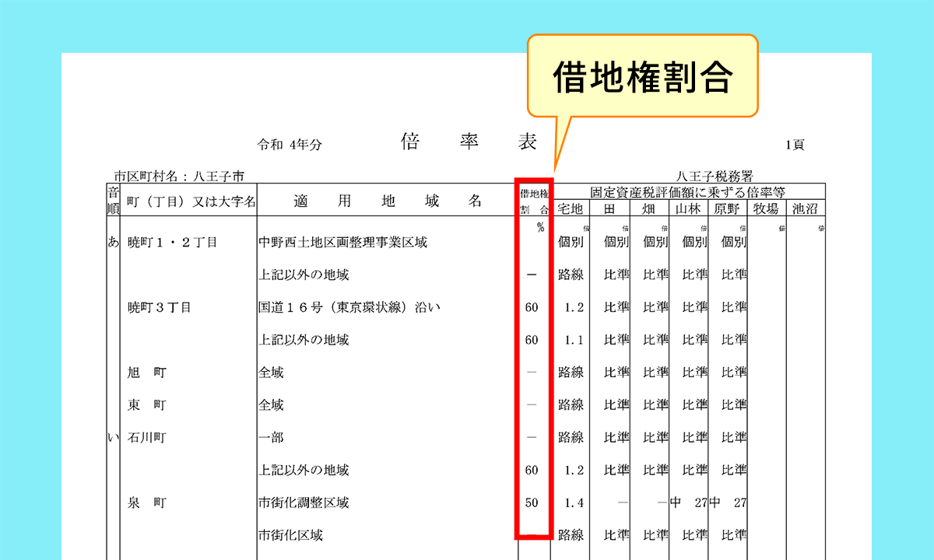
Task: Click 個別 in the 宅地 column
Action: pyautogui.click(x=571, y=243)
